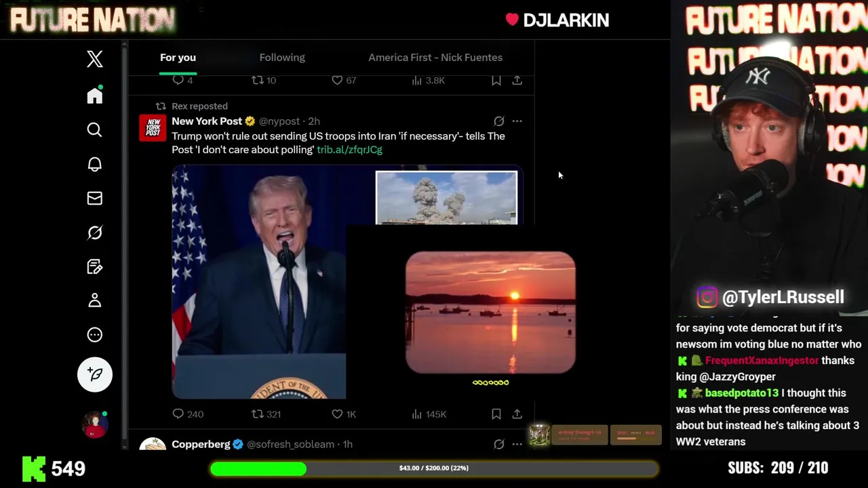This screenshot has height=488, width=868.
Task: Go to Home in the sidebar
Action: pyautogui.click(x=94, y=95)
